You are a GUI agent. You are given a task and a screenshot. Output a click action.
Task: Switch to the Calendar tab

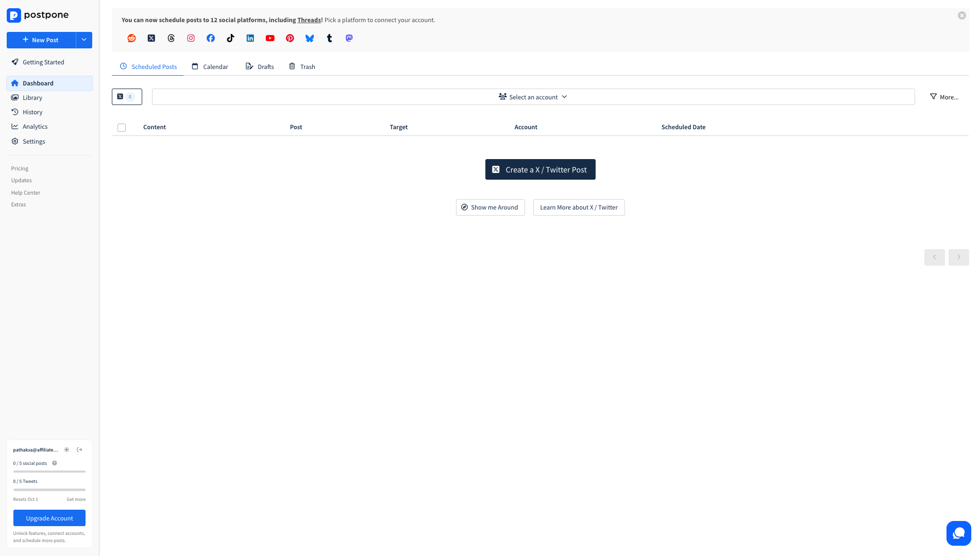[210, 66]
